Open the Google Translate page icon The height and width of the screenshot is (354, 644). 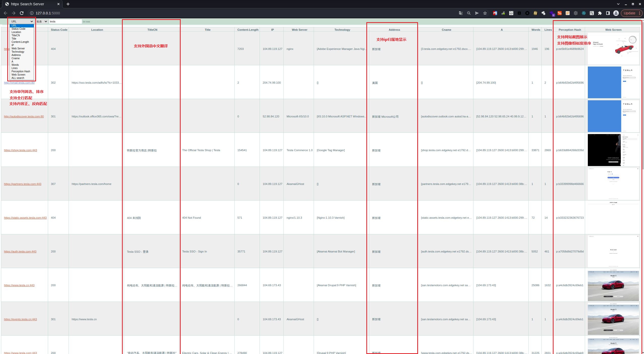[461, 13]
